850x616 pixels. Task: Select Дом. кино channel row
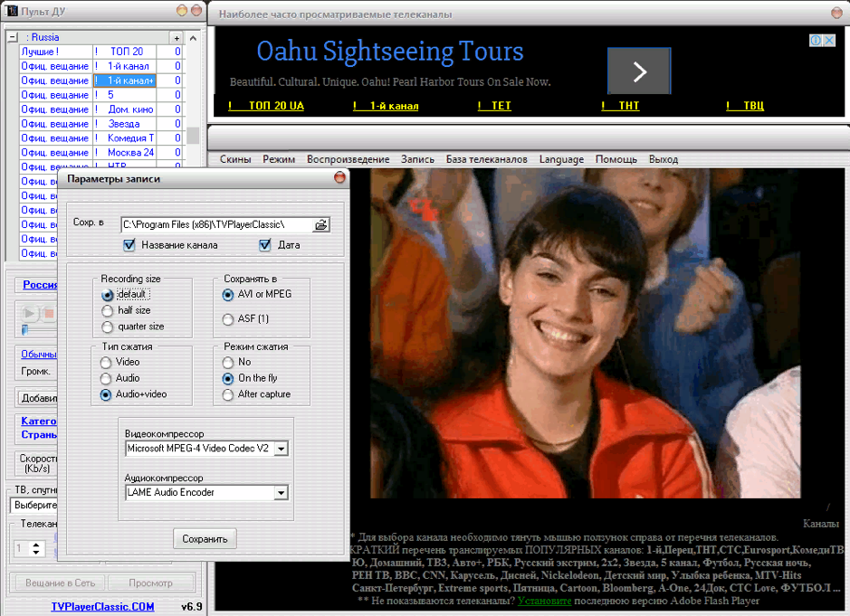click(100, 109)
